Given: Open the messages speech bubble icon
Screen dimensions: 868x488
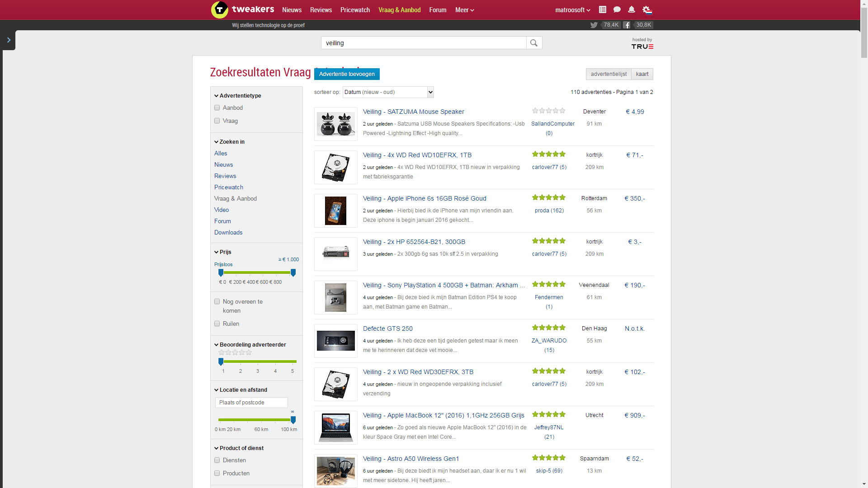Looking at the screenshot, I should coord(617,9).
